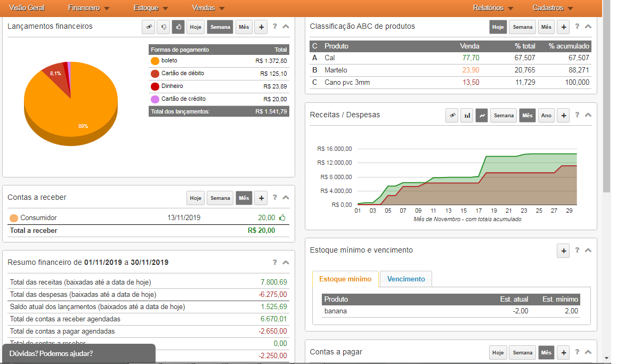Toggle Semana period in Contas a receber
The image size is (617, 364).
220,198
